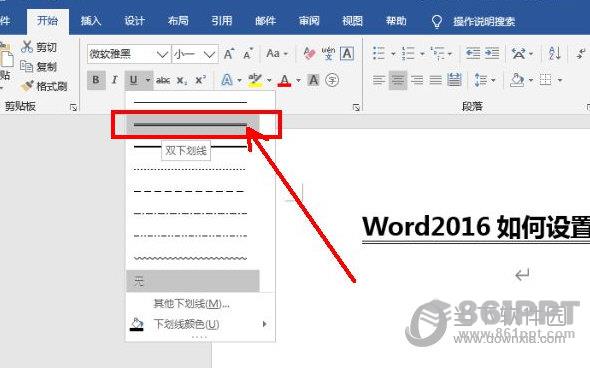
Task: Click the Cut (剪切) scissors icon
Action: [27, 47]
